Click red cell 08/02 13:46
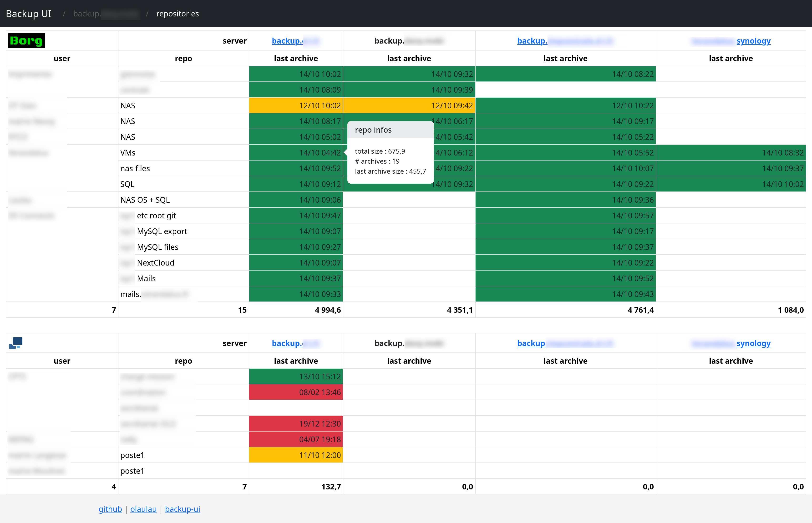The height and width of the screenshot is (523, 812). (x=296, y=392)
